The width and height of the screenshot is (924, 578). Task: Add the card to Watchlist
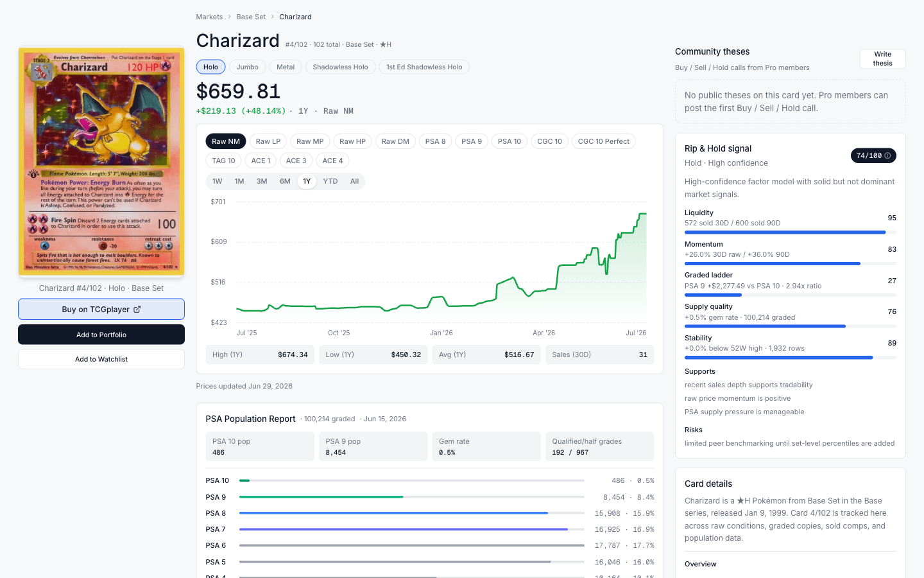(101, 359)
